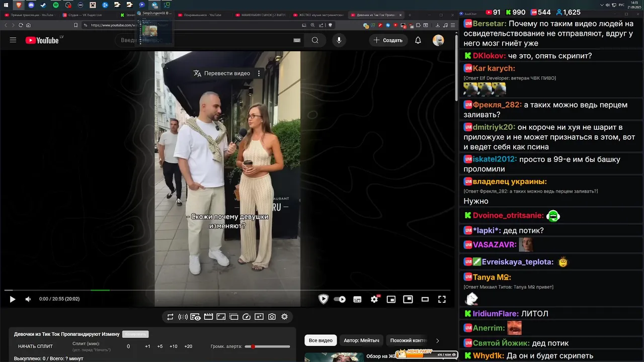This screenshot has height=362, width=644.
Task: Enter fullscreen mode
Action: point(442,299)
